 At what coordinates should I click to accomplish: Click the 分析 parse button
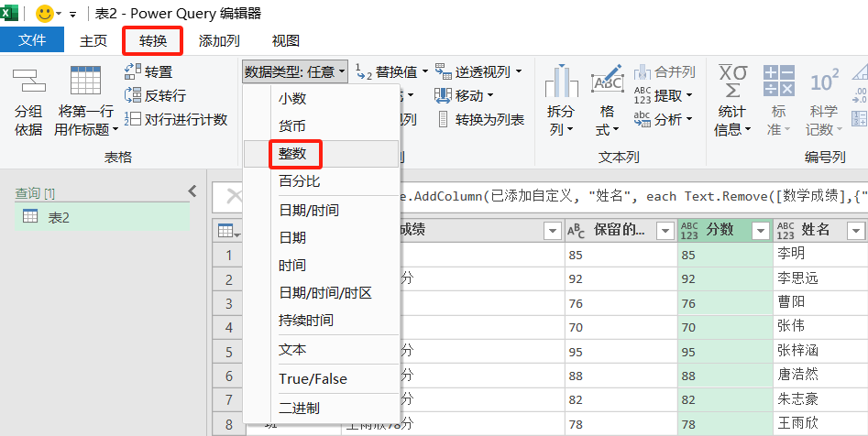point(664,119)
